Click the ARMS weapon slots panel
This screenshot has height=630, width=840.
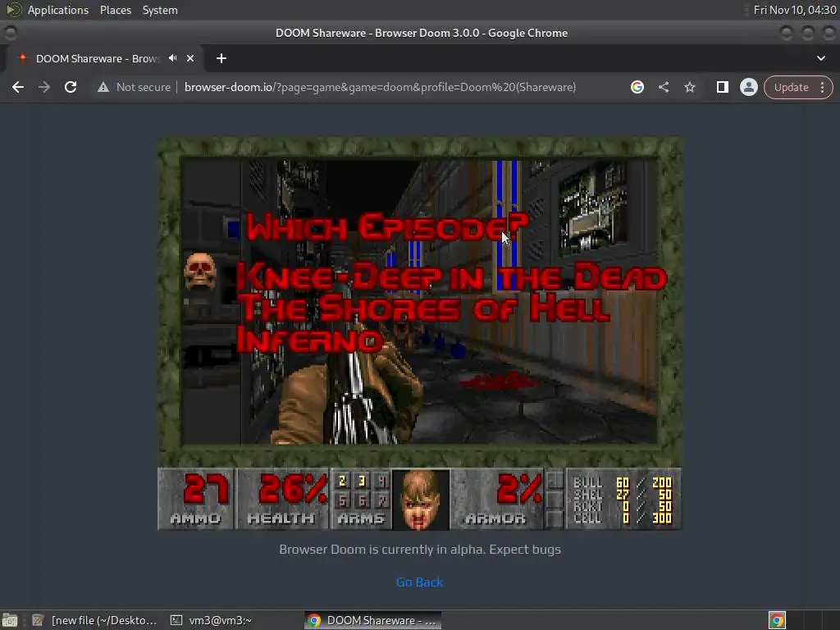[361, 500]
